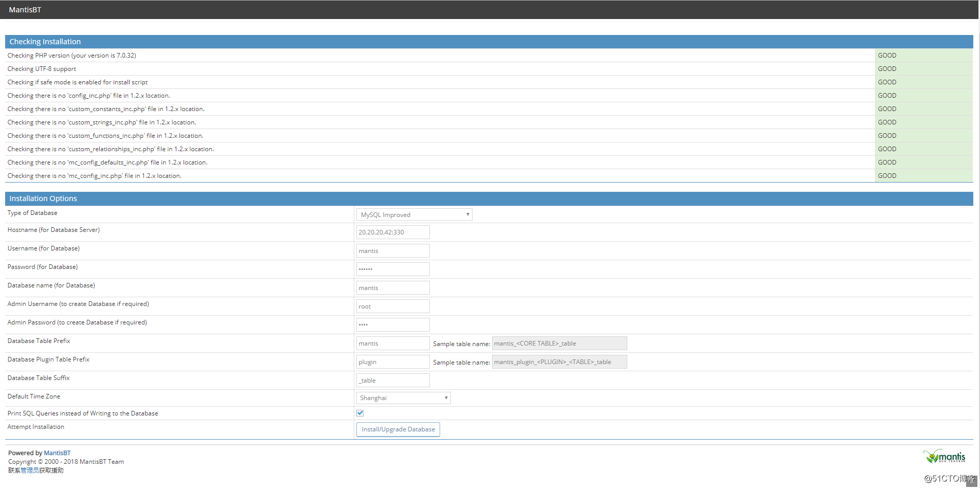The width and height of the screenshot is (980, 488).
Task: Focus the database Username field
Action: 393,250
